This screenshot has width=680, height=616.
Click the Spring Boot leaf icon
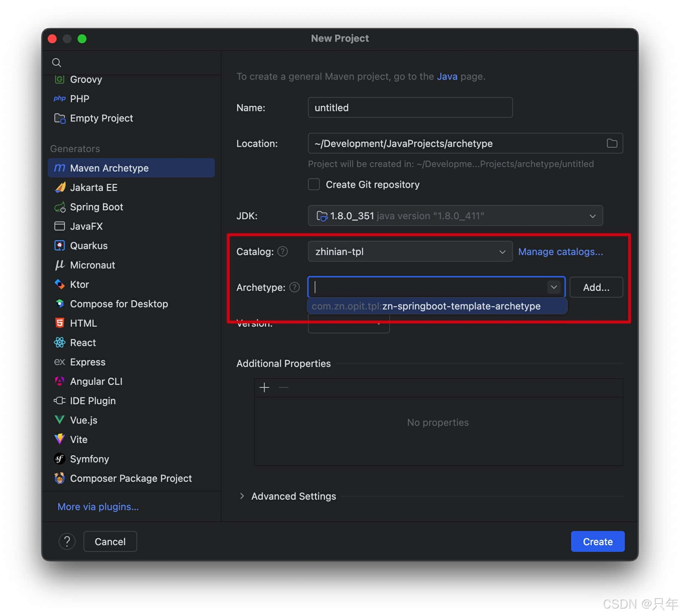click(60, 207)
